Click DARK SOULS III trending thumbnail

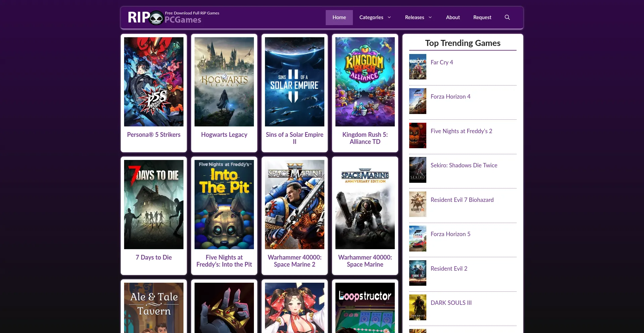click(x=418, y=307)
